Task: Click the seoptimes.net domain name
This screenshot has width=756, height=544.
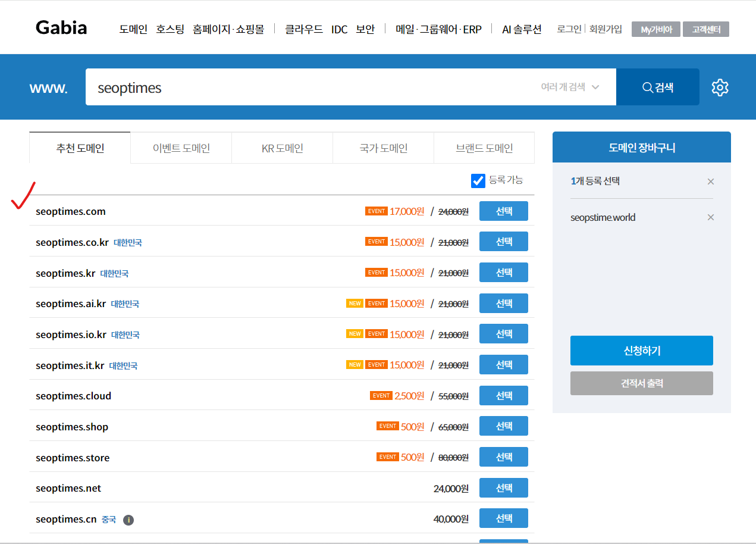Action: click(68, 489)
